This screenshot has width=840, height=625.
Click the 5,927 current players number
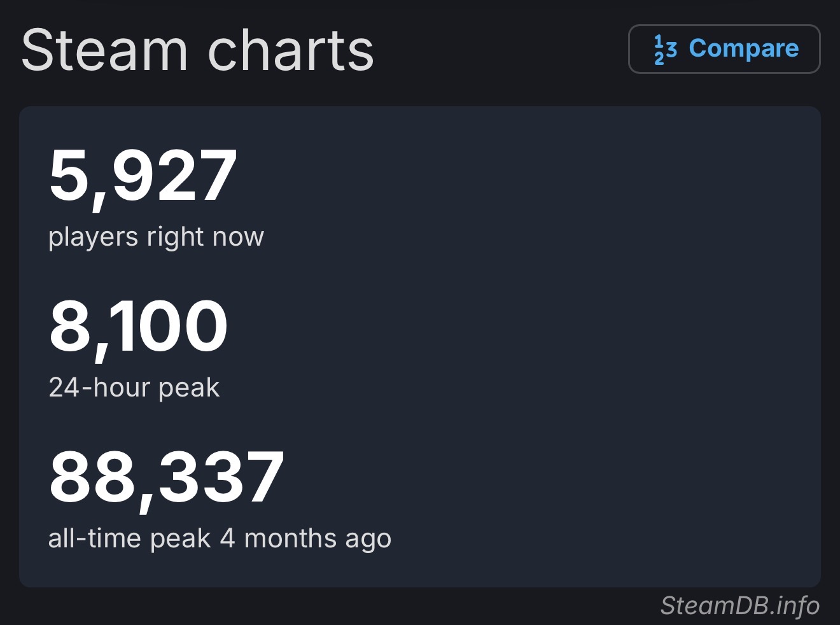coord(143,177)
